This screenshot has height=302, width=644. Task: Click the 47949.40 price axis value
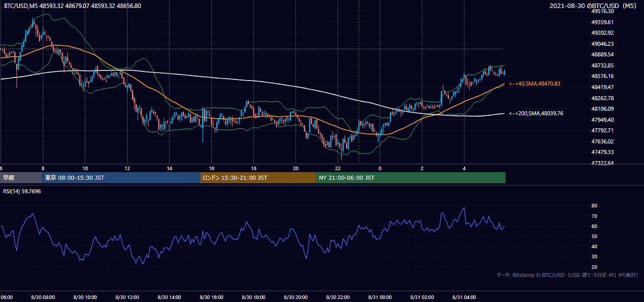tap(602, 120)
